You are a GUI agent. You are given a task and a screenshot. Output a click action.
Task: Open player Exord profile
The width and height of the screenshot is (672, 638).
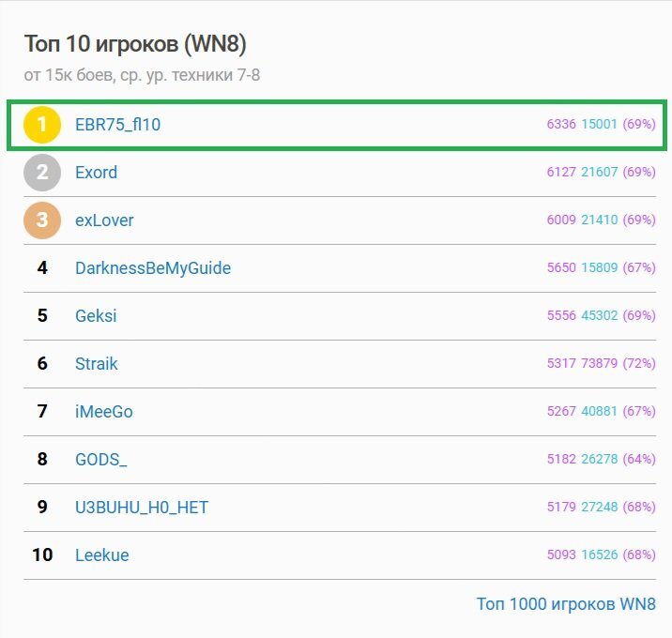[96, 173]
